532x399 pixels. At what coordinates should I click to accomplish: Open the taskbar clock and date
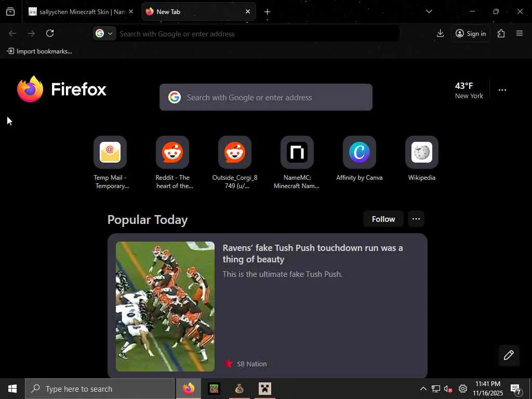click(487, 389)
